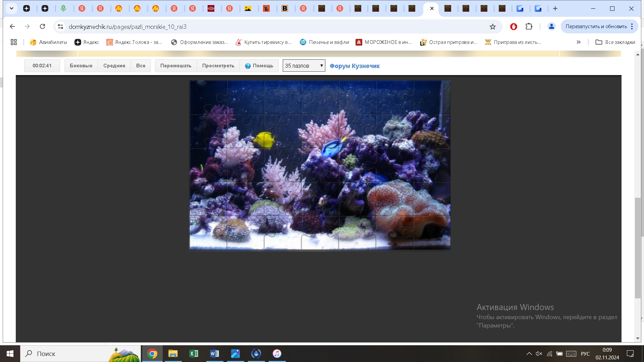Shuffle pieces with Перемешать
644x362 pixels.
tap(176, 66)
